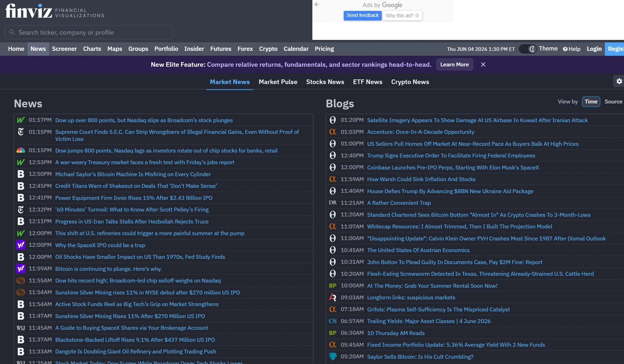Click MarketWatch icon beside Dow up over 800 points
Viewport: 624px width, 364px height.
21,120
